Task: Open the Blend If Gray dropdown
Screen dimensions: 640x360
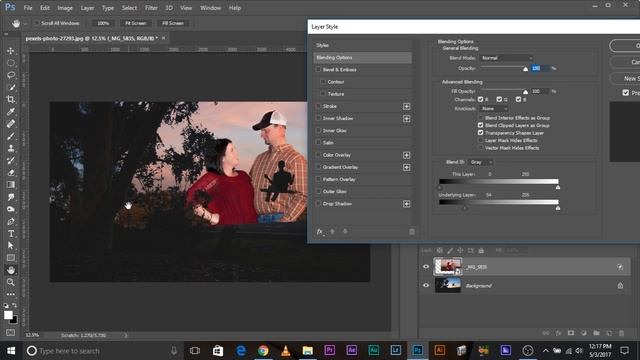Action: tap(480, 162)
